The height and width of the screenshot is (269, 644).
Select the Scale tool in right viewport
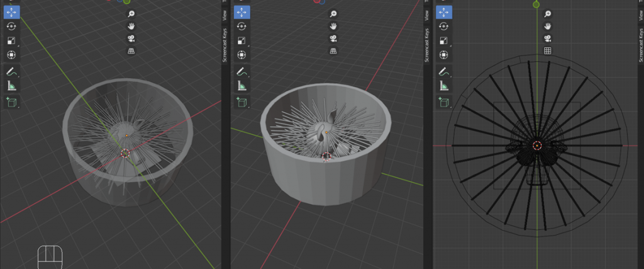point(443,40)
